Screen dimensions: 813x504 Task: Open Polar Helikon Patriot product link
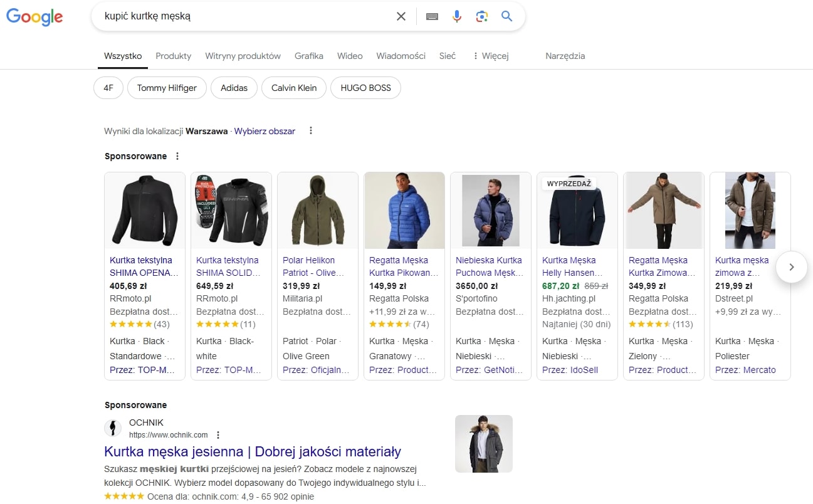pyautogui.click(x=314, y=266)
